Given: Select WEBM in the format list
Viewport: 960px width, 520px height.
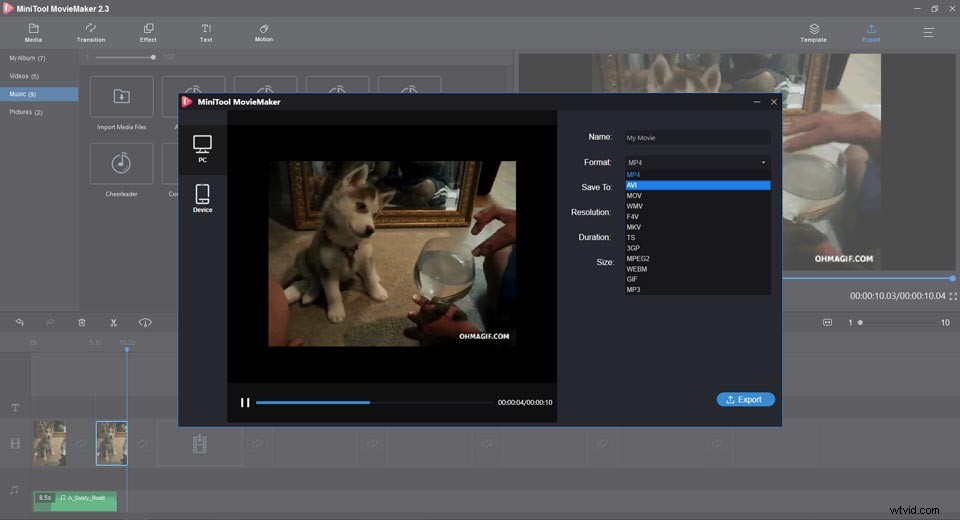Looking at the screenshot, I should pyautogui.click(x=697, y=269).
